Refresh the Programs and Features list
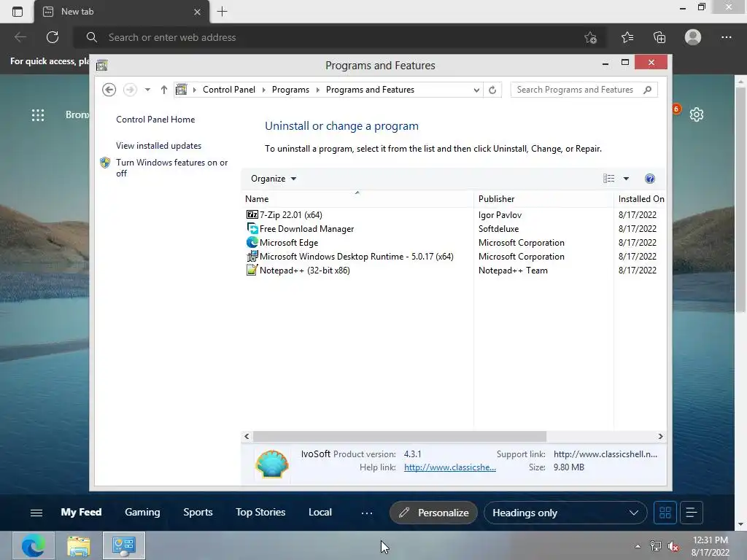 click(492, 90)
